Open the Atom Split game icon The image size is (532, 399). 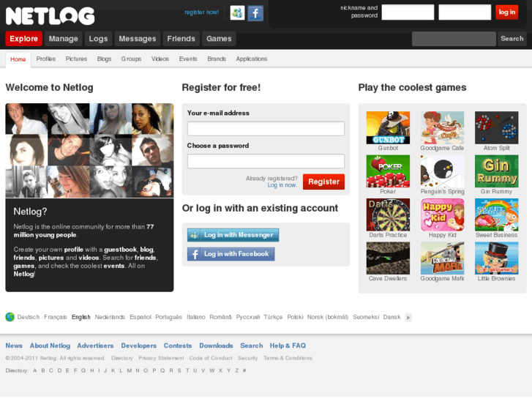pos(496,127)
